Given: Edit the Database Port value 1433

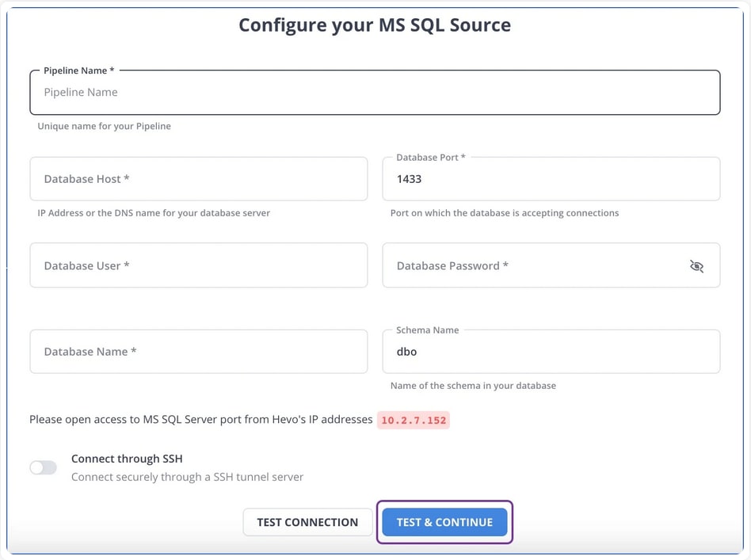Looking at the screenshot, I should pyautogui.click(x=551, y=179).
